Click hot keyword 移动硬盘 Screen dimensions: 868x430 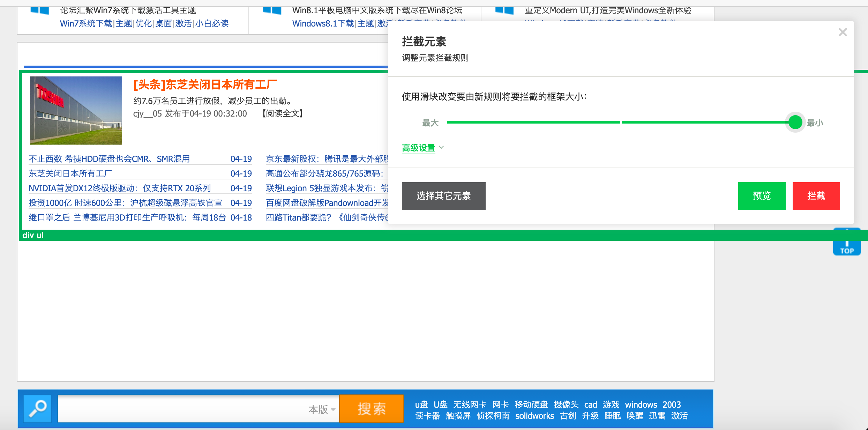531,405
